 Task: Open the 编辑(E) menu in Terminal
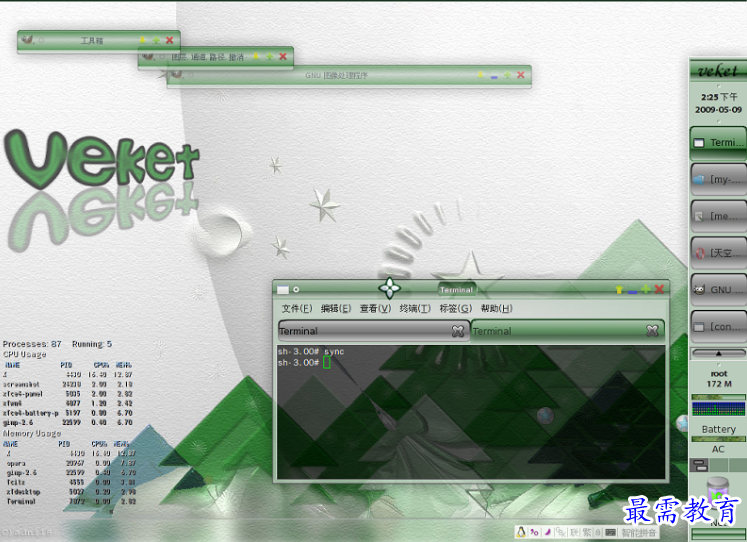coord(336,309)
